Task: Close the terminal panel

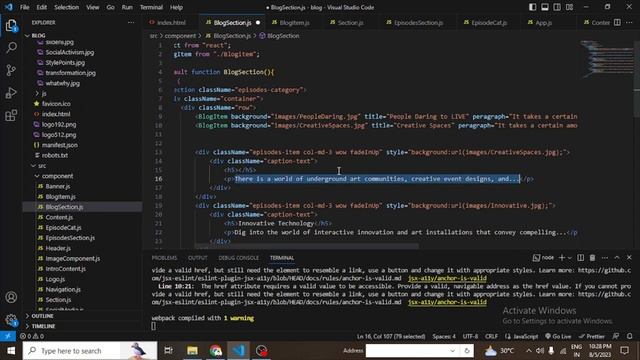Action: coord(629,258)
